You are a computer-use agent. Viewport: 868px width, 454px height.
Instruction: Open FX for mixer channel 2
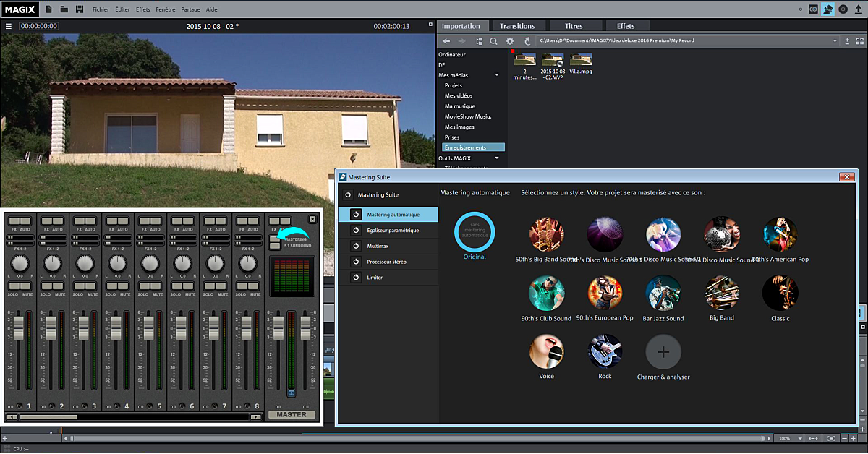click(x=46, y=220)
